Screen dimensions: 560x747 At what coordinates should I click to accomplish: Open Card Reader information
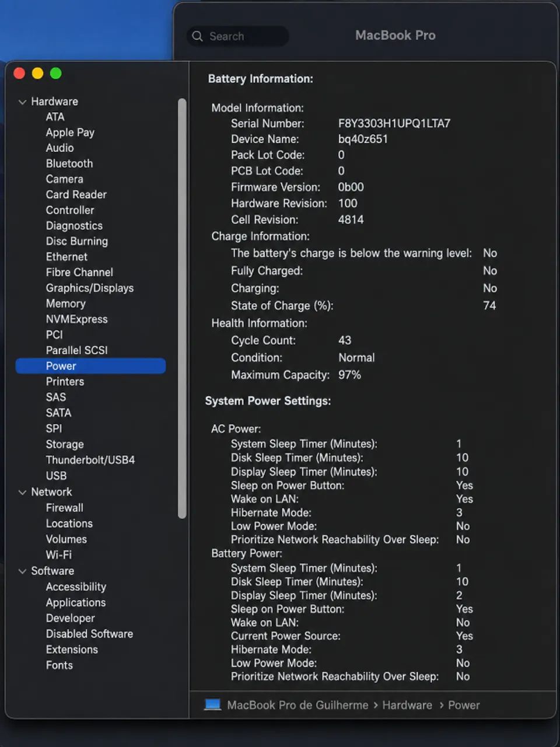coord(76,194)
